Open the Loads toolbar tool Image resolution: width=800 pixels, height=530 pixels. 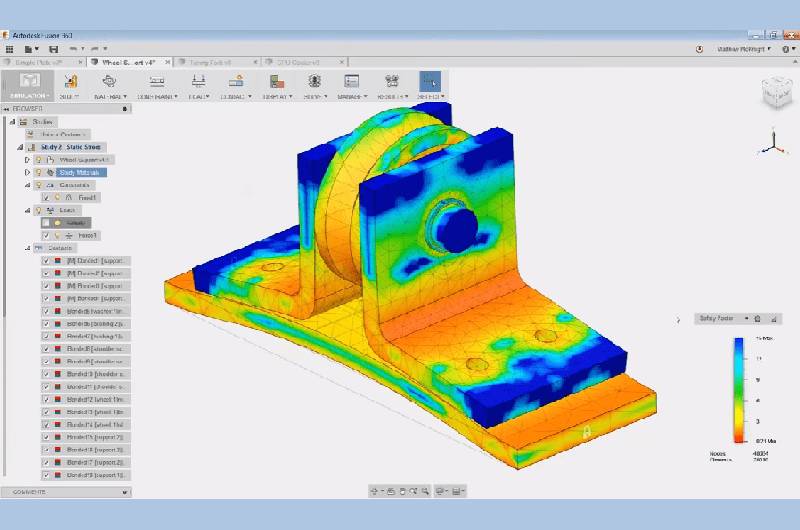pos(198,86)
